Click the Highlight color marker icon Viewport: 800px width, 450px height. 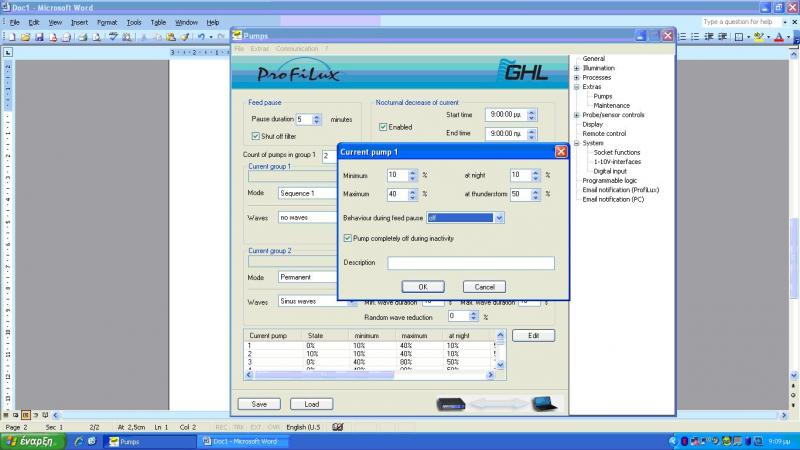click(x=759, y=37)
